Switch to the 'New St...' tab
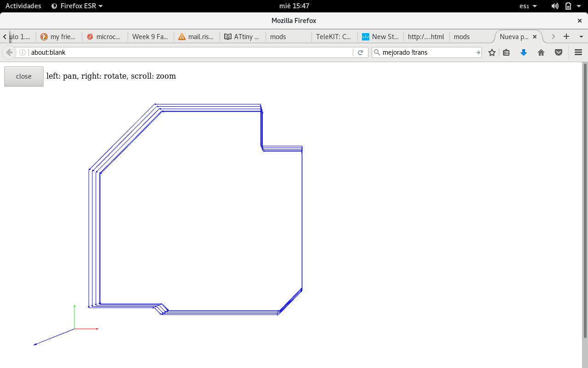Image resolution: width=588 pixels, height=368 pixels. click(380, 37)
